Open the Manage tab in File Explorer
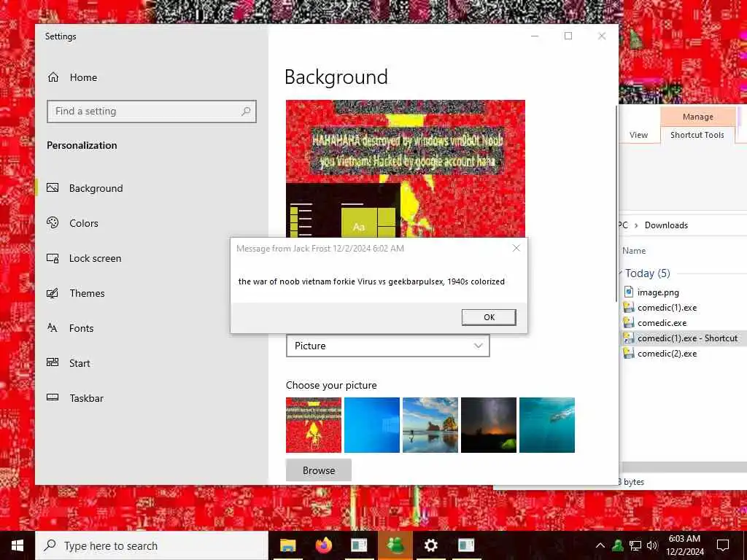This screenshot has height=560, width=747. pos(698,117)
